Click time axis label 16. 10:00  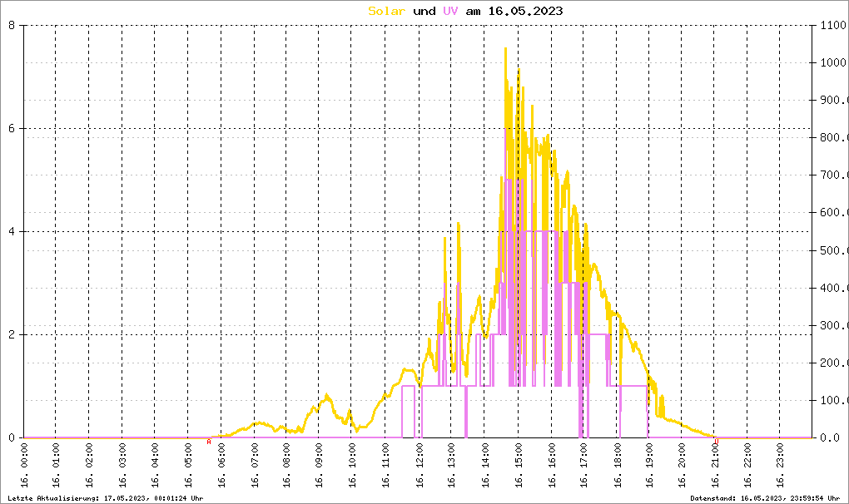click(352, 465)
